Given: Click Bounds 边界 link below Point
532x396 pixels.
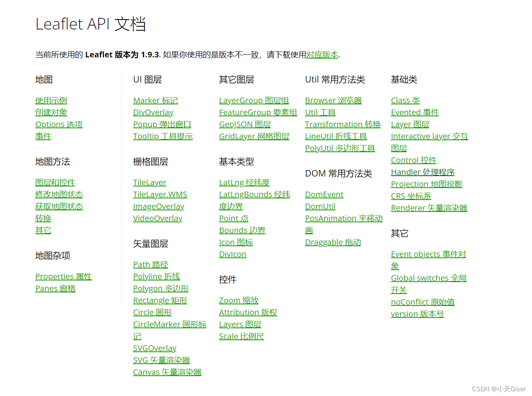Looking at the screenshot, I should click(x=242, y=230).
